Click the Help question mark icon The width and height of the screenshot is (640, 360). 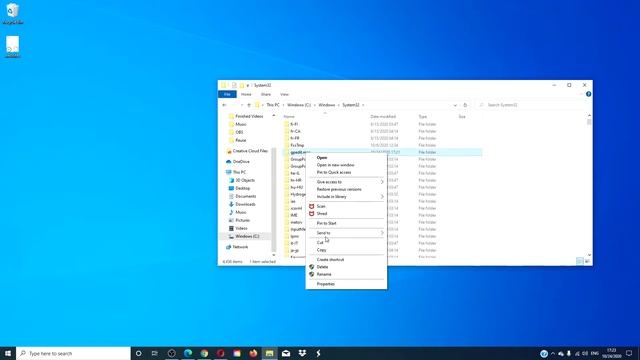click(x=588, y=94)
